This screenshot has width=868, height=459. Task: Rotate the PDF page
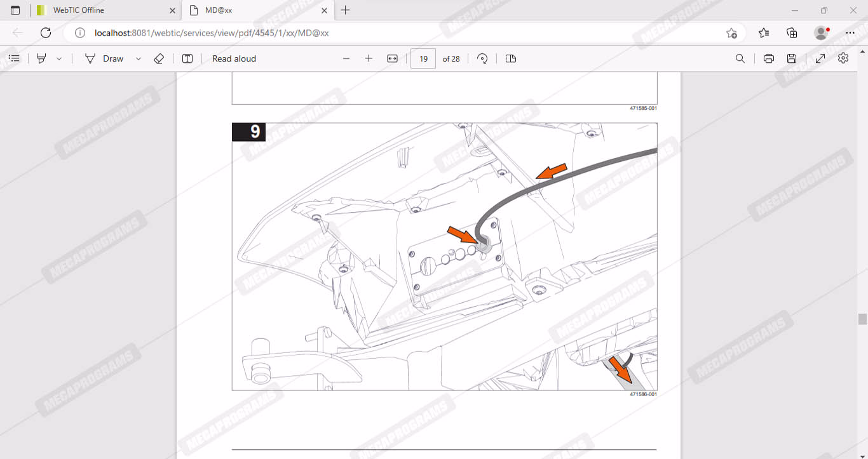pyautogui.click(x=482, y=58)
